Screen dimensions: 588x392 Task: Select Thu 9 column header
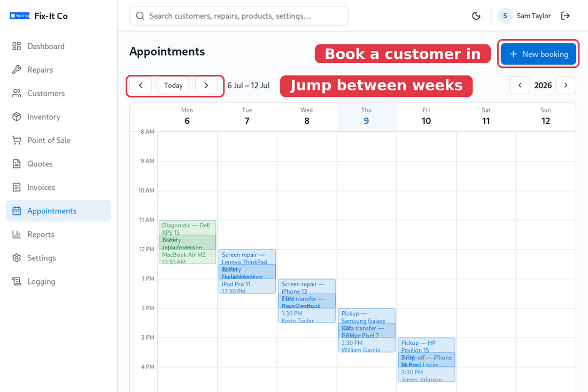click(x=366, y=117)
